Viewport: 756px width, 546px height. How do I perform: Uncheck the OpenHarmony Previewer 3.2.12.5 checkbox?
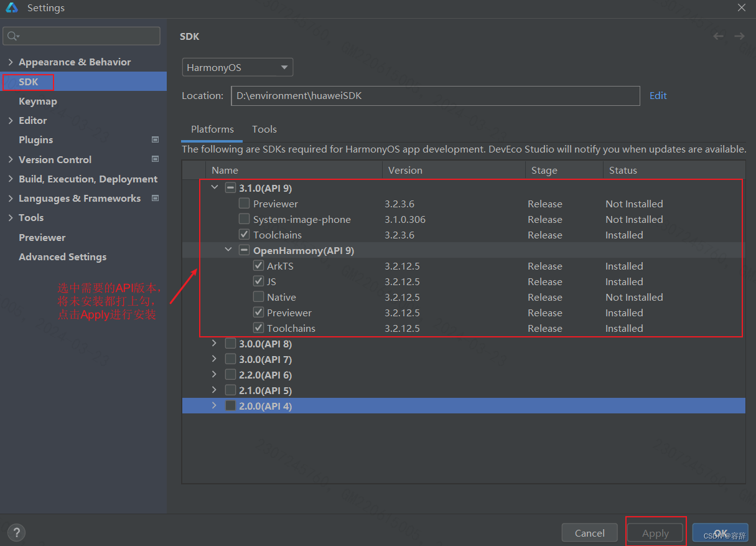(258, 313)
